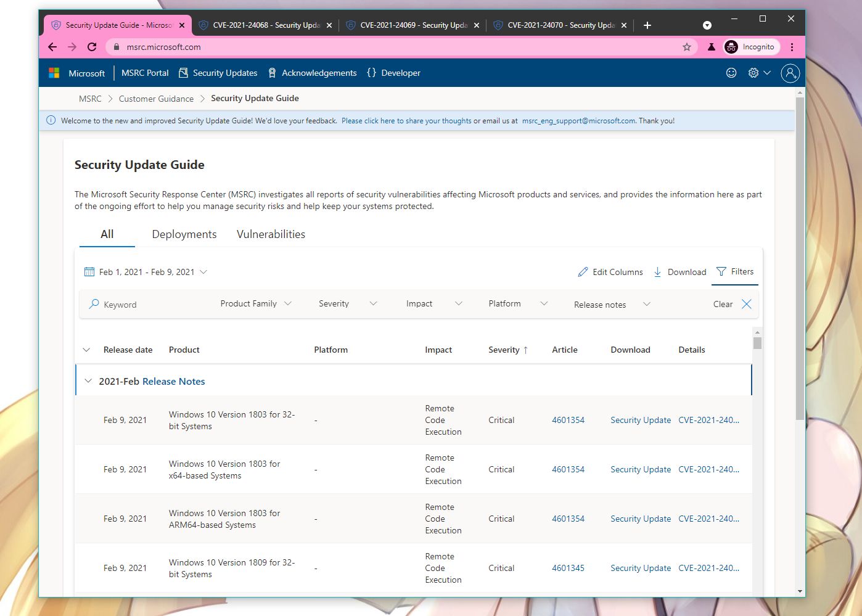The image size is (862, 616).
Task: Open article 4601345 link
Action: tap(568, 568)
